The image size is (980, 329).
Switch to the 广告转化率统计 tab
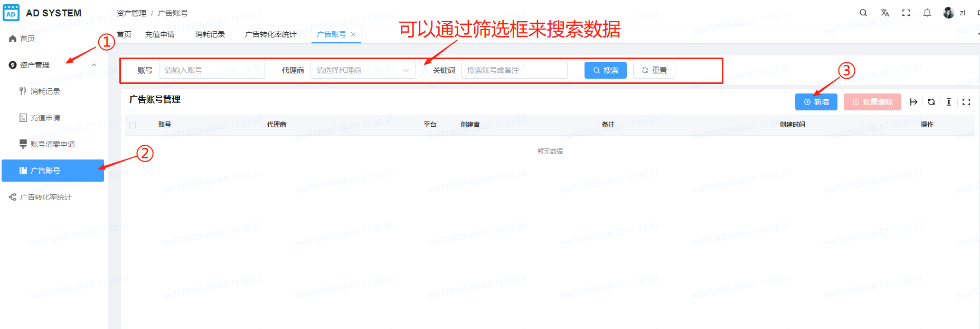(270, 34)
